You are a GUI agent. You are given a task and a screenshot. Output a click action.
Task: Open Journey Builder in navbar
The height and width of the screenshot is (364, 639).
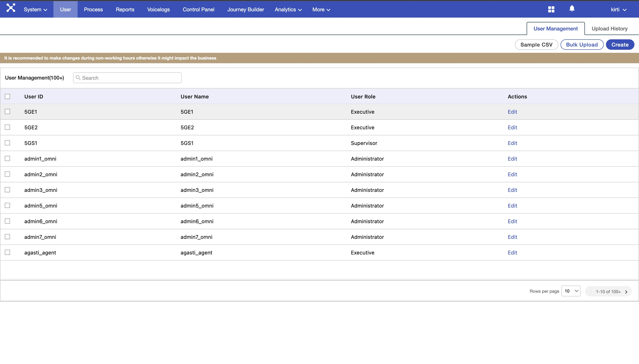coord(246,10)
